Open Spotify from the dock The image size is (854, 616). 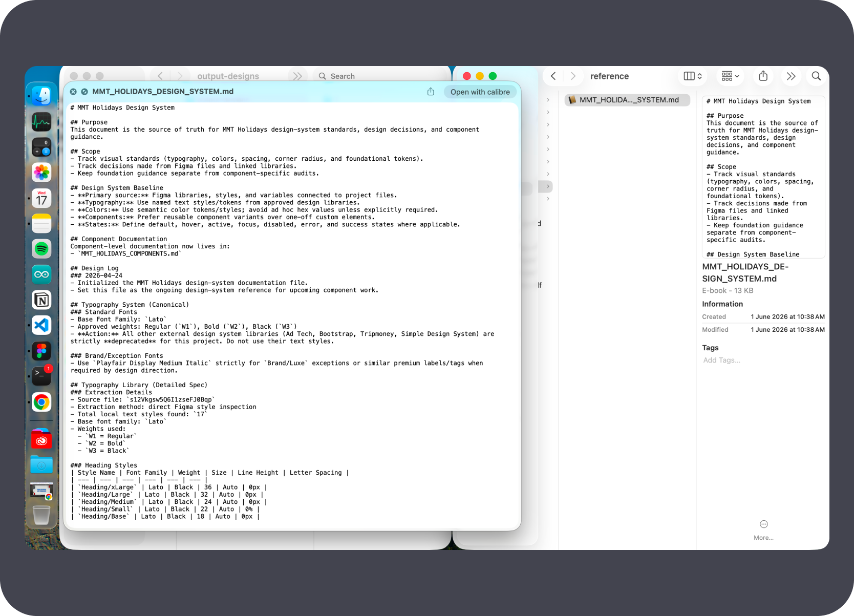click(x=41, y=249)
